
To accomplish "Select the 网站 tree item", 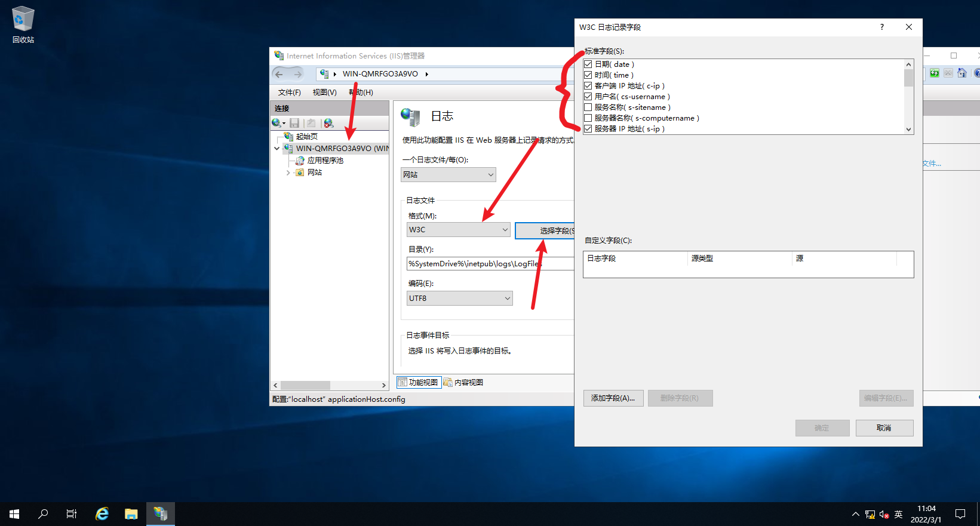I will tap(315, 173).
